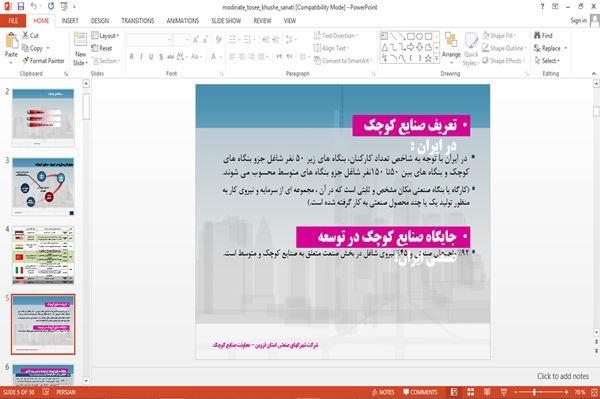Add a New Slide
The image size is (600, 399).
click(x=80, y=49)
